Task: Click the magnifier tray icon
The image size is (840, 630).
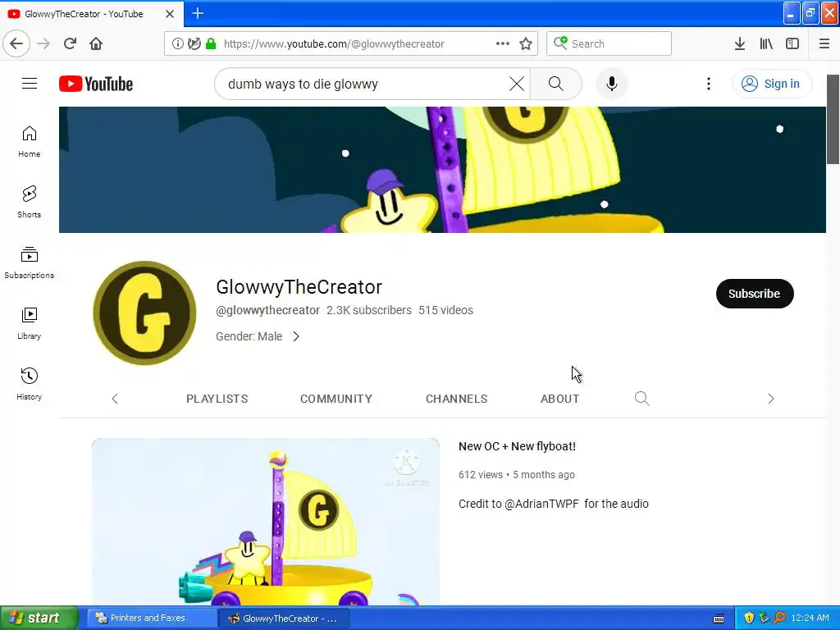Action: 779,618
